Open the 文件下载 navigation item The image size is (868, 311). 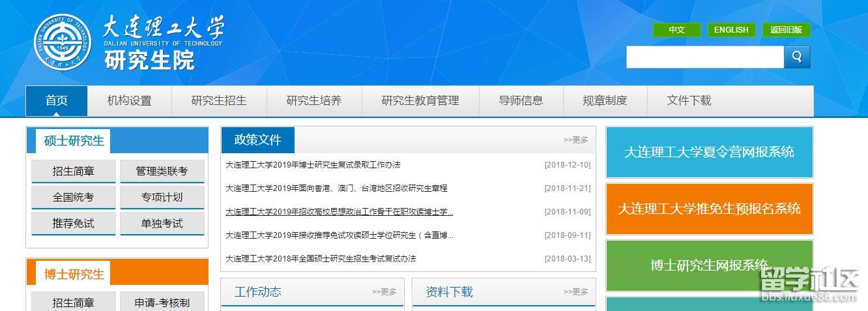pos(689,101)
